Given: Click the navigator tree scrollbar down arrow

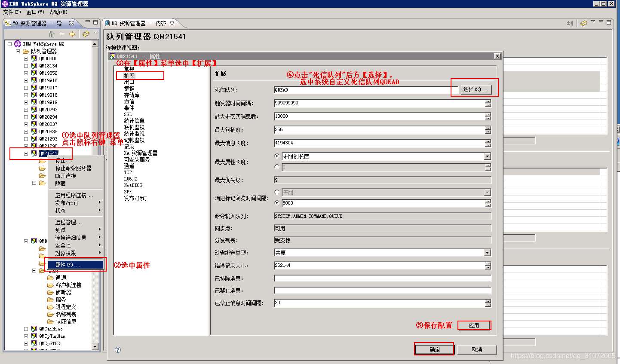Looking at the screenshot, I should pos(95,346).
